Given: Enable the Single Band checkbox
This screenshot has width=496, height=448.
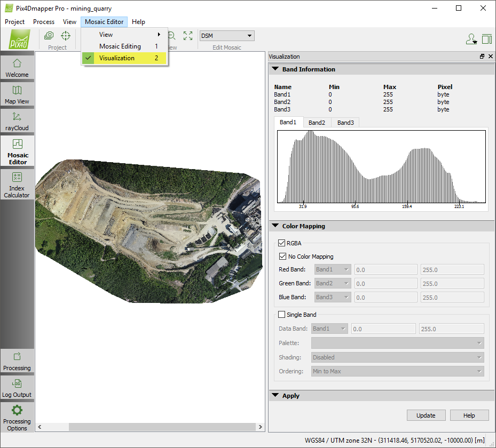Looking at the screenshot, I should [x=282, y=315].
